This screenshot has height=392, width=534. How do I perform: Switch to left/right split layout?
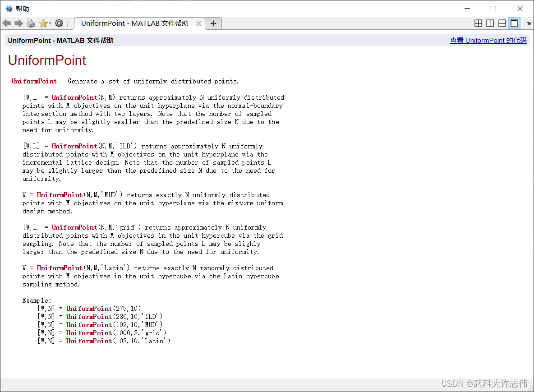click(x=490, y=23)
